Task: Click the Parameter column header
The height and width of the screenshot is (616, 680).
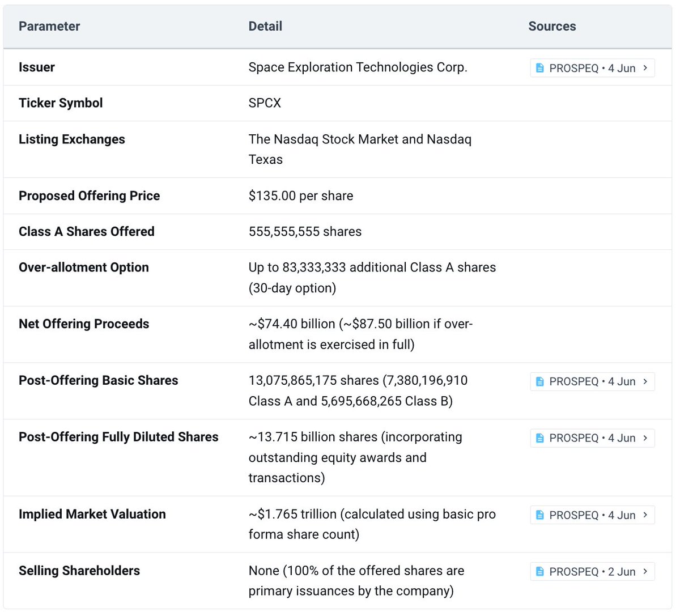Action: point(49,26)
